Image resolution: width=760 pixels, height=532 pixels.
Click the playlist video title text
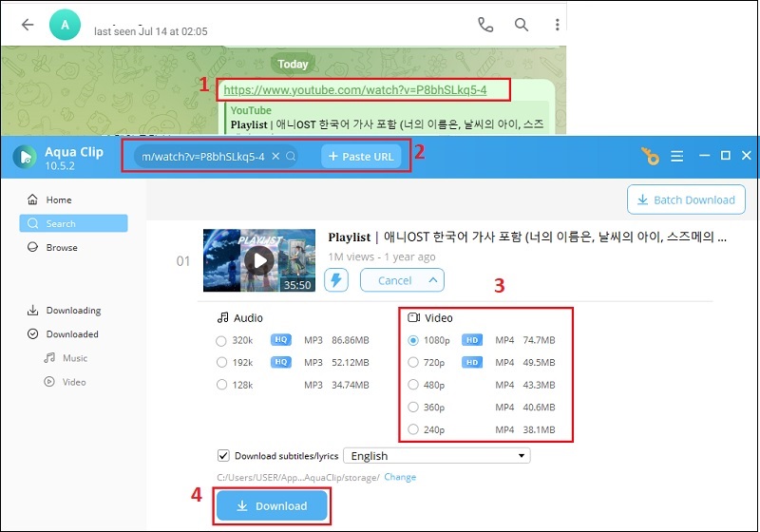[x=527, y=237]
